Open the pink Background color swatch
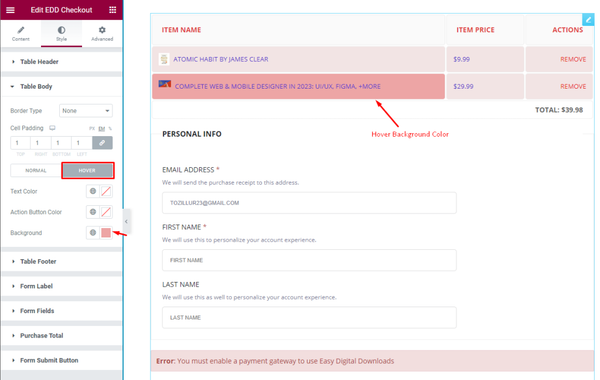This screenshot has height=380, width=600. (106, 232)
